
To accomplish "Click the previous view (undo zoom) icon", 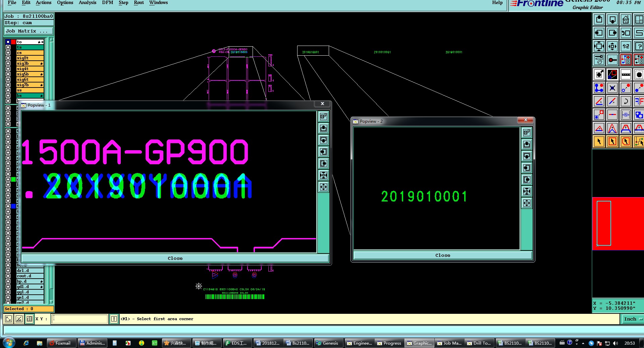I will (x=626, y=33).
